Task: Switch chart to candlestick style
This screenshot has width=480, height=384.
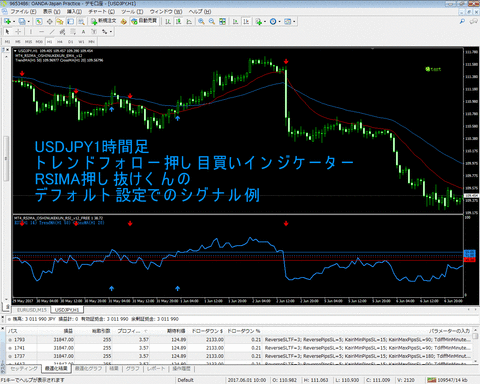Action: 179,21
